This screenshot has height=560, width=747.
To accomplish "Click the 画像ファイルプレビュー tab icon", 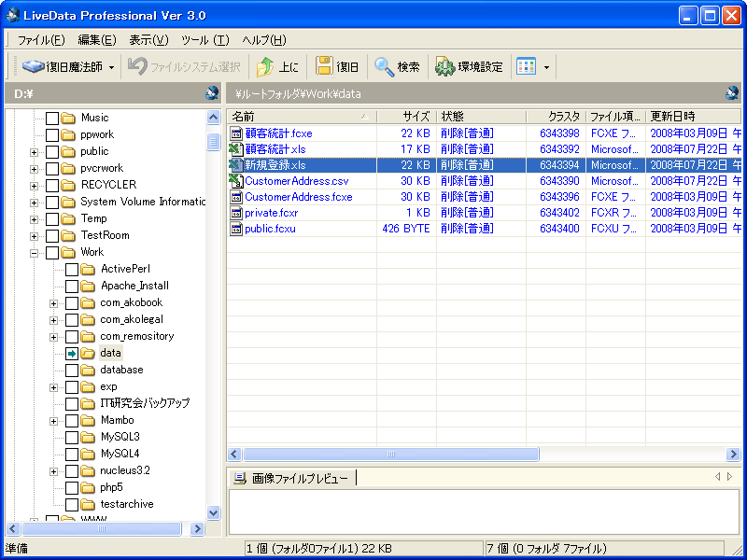I will (240, 478).
